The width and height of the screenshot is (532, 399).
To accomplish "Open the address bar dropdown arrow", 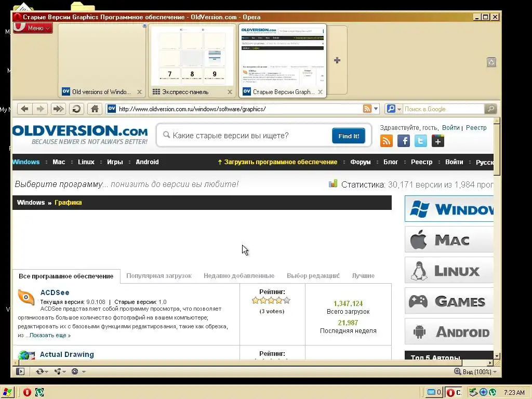I will coord(376,109).
